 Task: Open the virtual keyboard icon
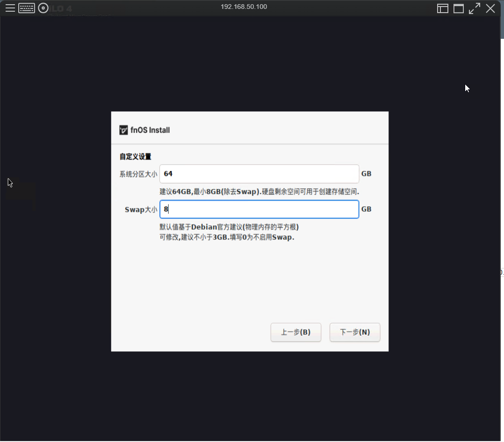(x=26, y=8)
